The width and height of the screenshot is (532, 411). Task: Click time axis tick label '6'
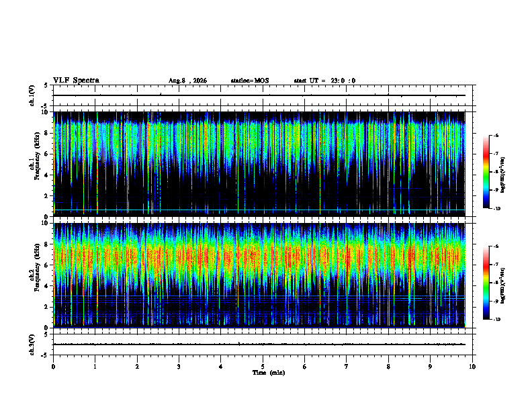tap(304, 367)
